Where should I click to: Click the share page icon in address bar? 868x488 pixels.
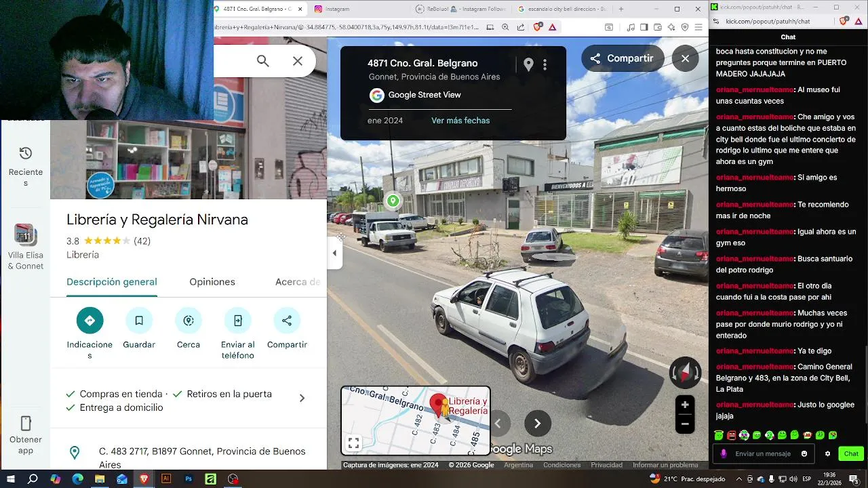pos(520,27)
